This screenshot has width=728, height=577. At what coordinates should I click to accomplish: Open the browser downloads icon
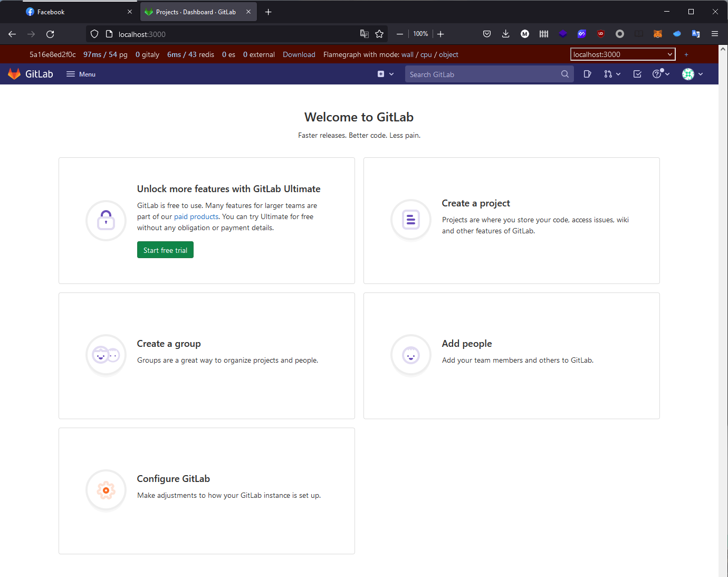pos(505,34)
